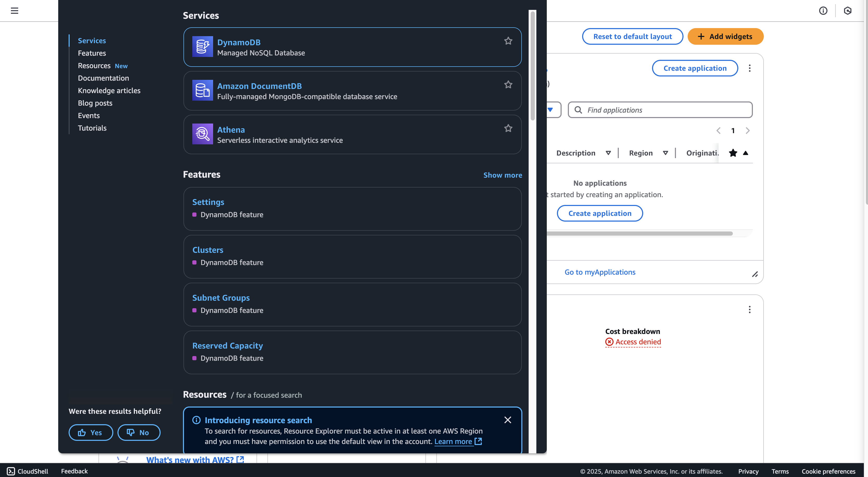Click Yes, results were helpful
Screen dimensions: 868x477
tap(91, 433)
